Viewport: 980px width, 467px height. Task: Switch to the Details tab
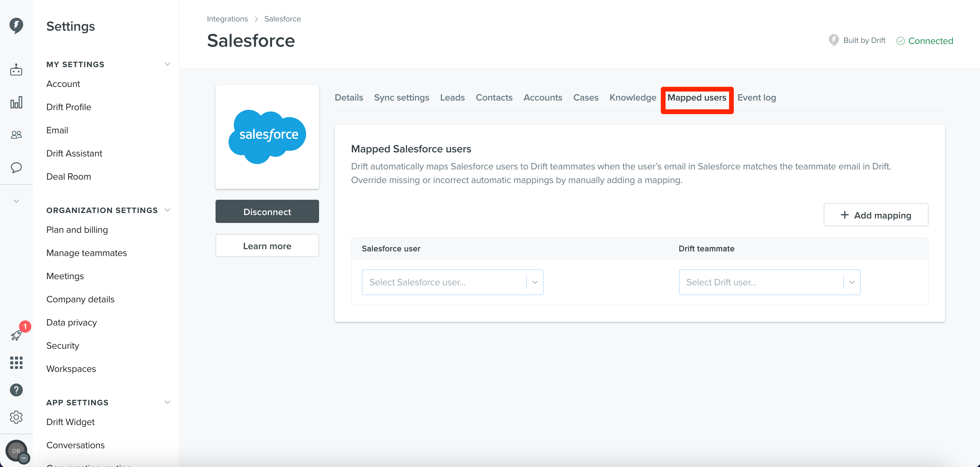[348, 97]
